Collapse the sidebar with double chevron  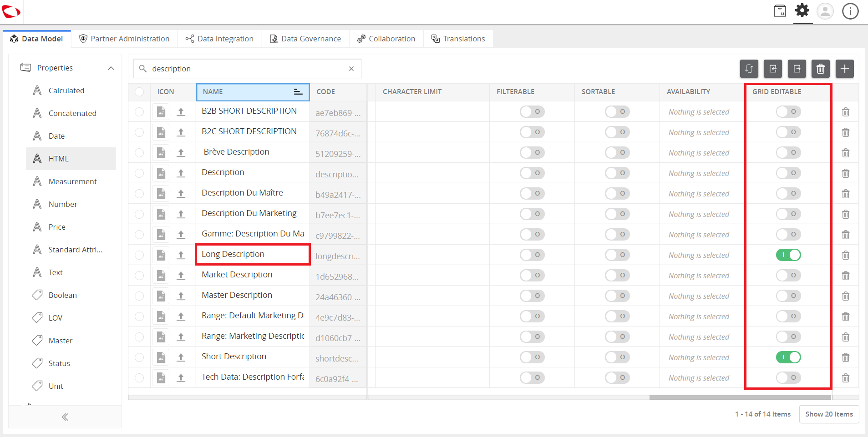(65, 417)
